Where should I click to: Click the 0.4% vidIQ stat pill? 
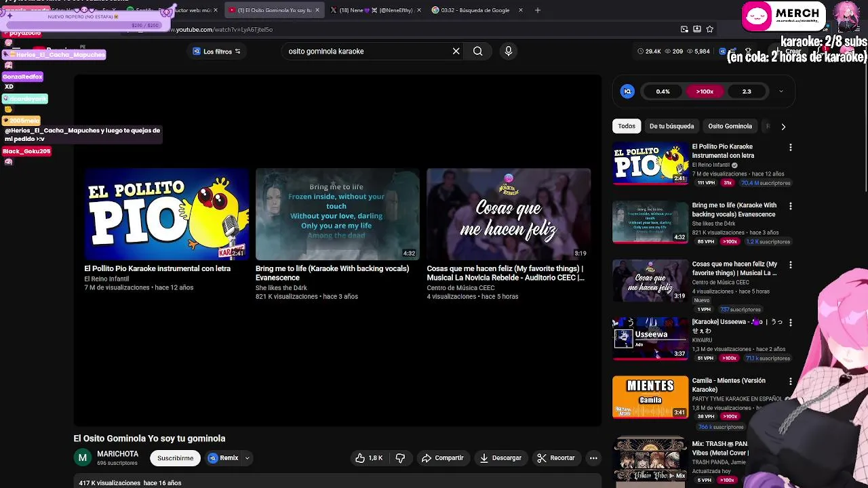[663, 91]
